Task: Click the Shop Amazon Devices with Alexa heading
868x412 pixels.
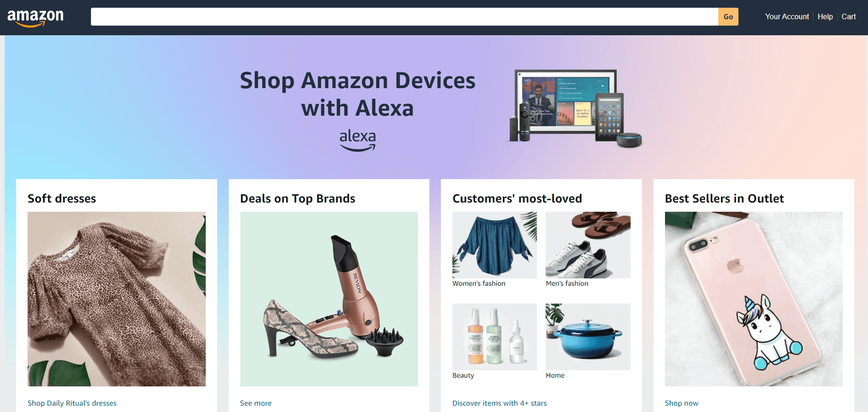Action: 358,94
